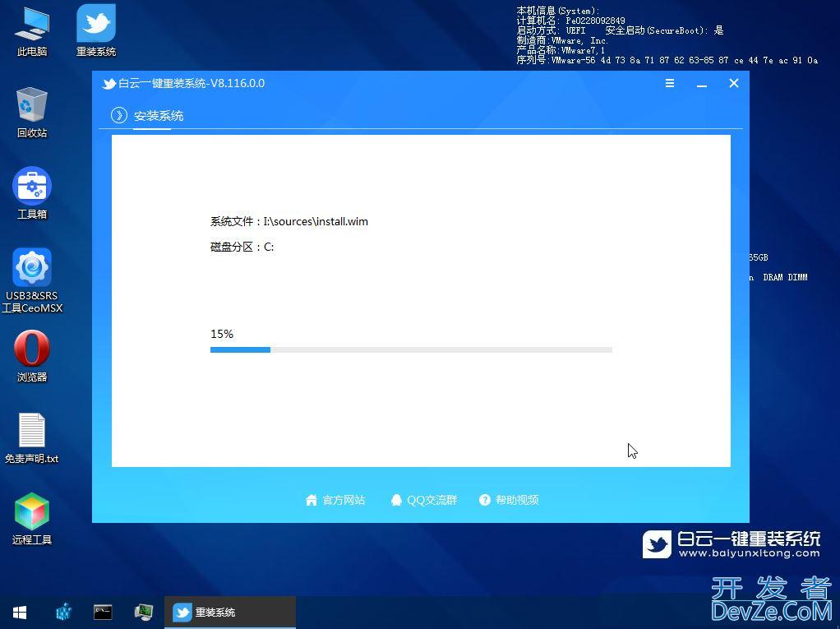Open the 此电脑 desktop icon
This screenshot has width=840, height=629.
click(x=32, y=31)
